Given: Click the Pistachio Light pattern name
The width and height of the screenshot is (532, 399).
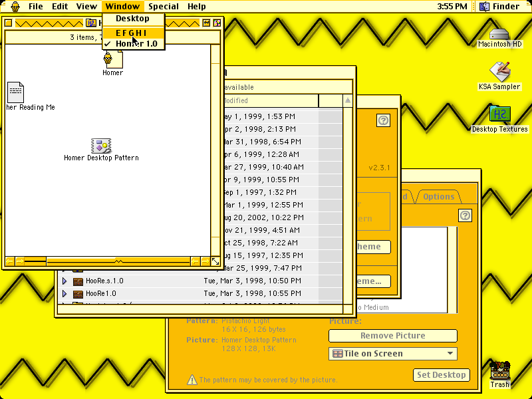Looking at the screenshot, I should (x=245, y=321).
